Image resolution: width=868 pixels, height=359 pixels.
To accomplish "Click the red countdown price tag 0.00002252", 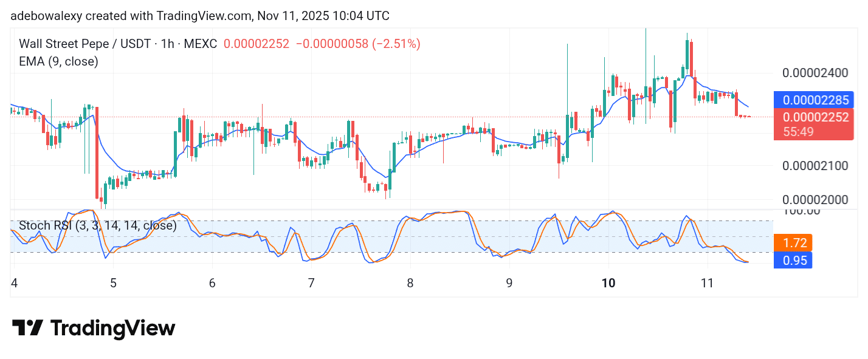I will coord(813,117).
